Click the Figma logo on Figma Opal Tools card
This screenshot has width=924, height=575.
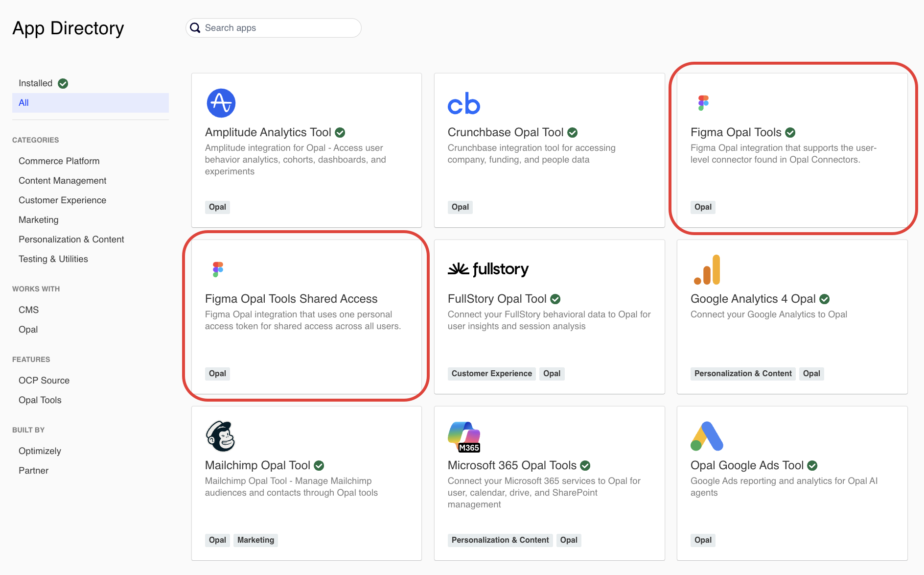703,103
